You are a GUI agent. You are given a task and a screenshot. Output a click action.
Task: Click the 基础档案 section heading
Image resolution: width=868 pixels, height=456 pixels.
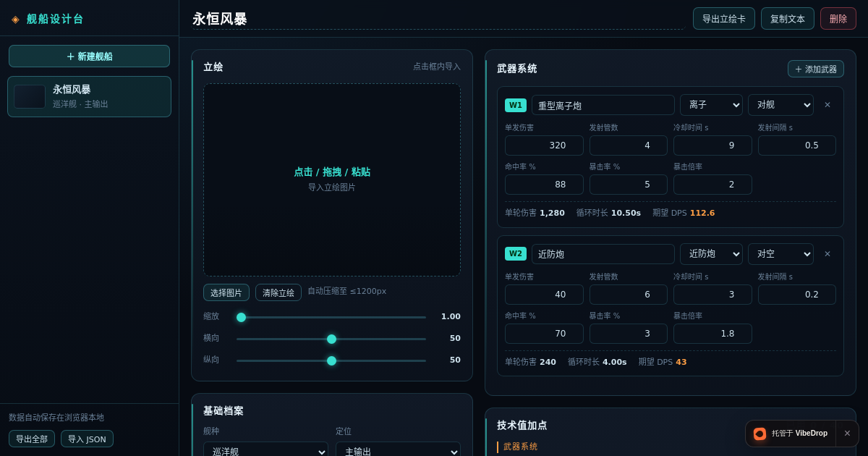(224, 411)
